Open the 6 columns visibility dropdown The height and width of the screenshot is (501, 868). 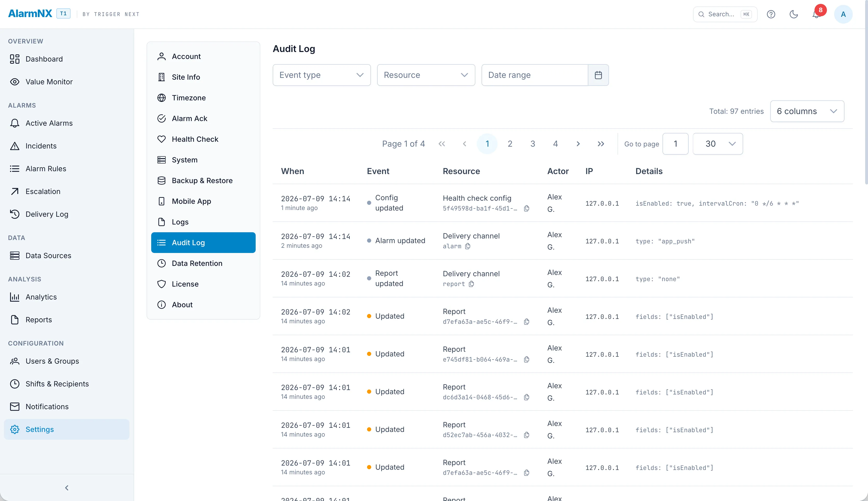click(x=807, y=111)
